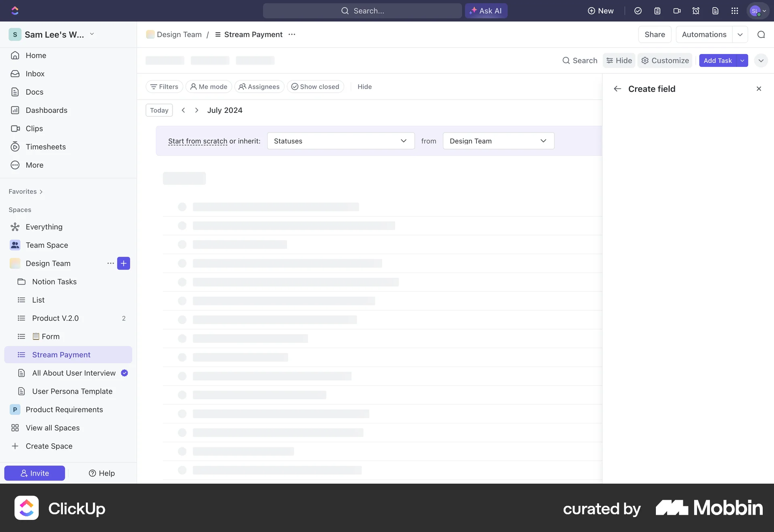774x532 pixels.
Task: Toggle Show closed tasks
Action: point(315,87)
